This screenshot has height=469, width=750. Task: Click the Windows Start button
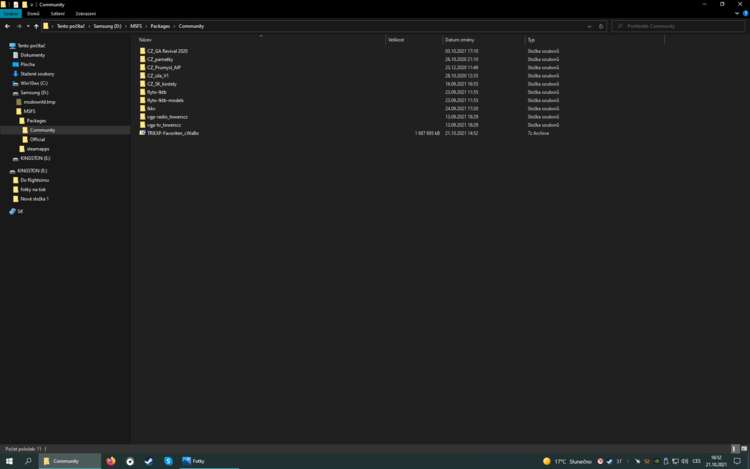[9, 461]
